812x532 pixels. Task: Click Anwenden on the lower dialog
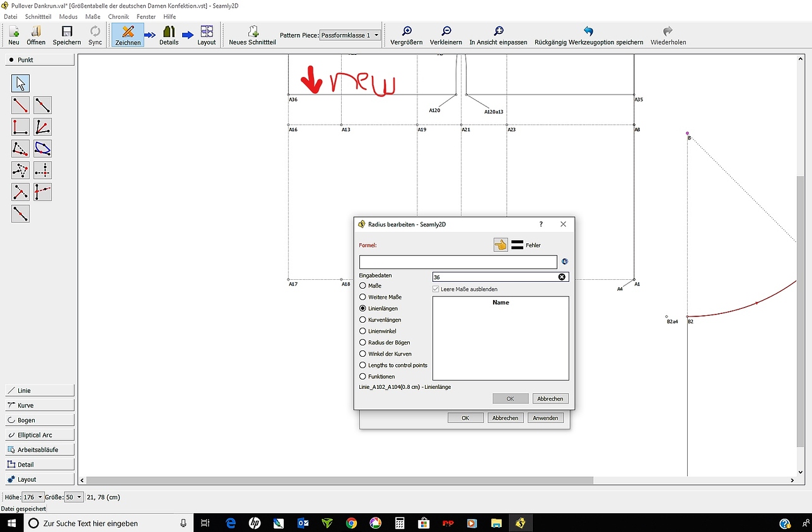tap(545, 417)
